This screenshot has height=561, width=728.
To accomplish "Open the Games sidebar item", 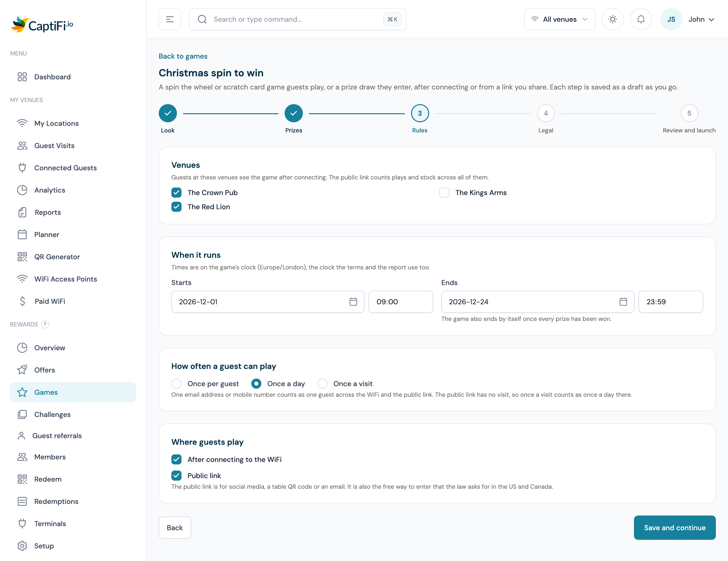I will [73, 392].
